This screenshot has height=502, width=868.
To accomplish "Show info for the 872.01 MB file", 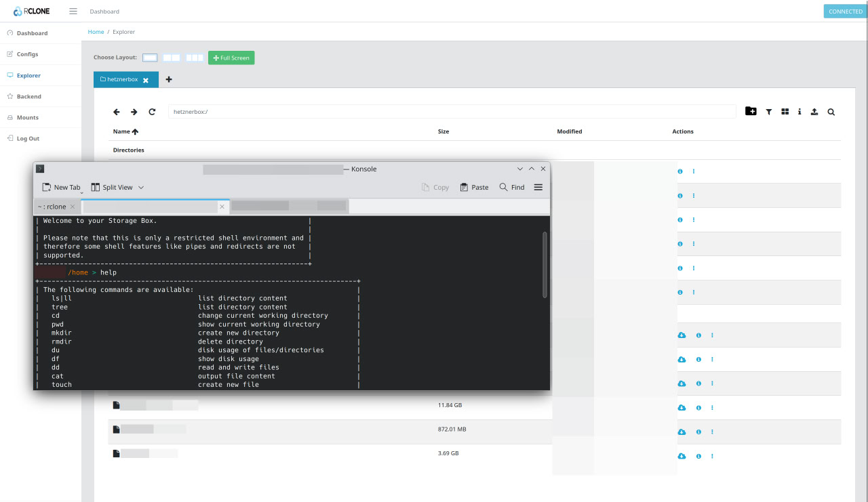I will click(698, 432).
